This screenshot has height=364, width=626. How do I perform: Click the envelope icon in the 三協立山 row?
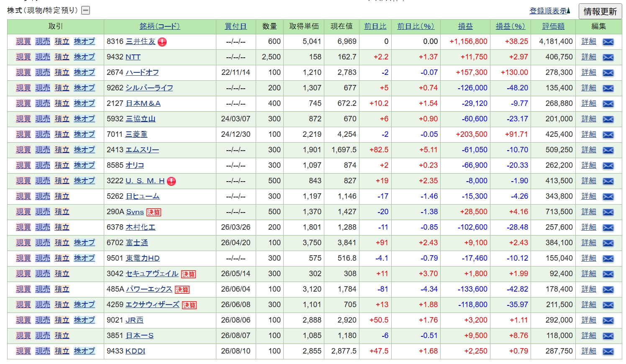608,119
